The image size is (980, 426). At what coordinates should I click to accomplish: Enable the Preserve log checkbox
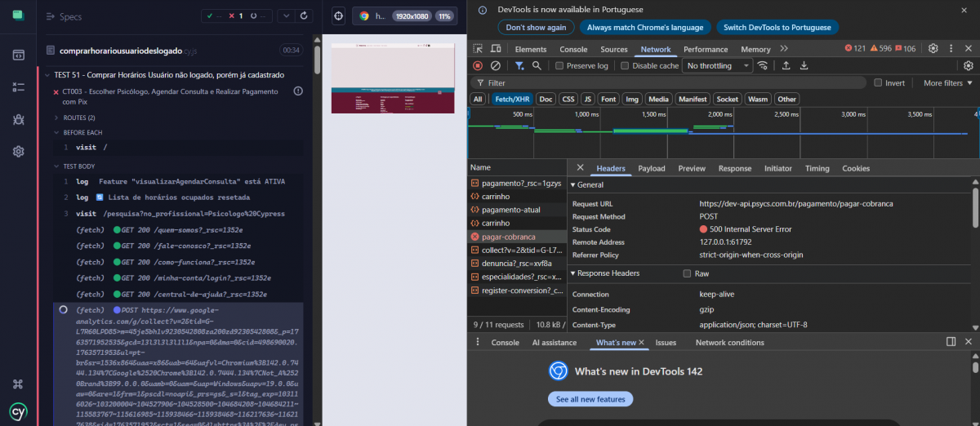(x=560, y=65)
